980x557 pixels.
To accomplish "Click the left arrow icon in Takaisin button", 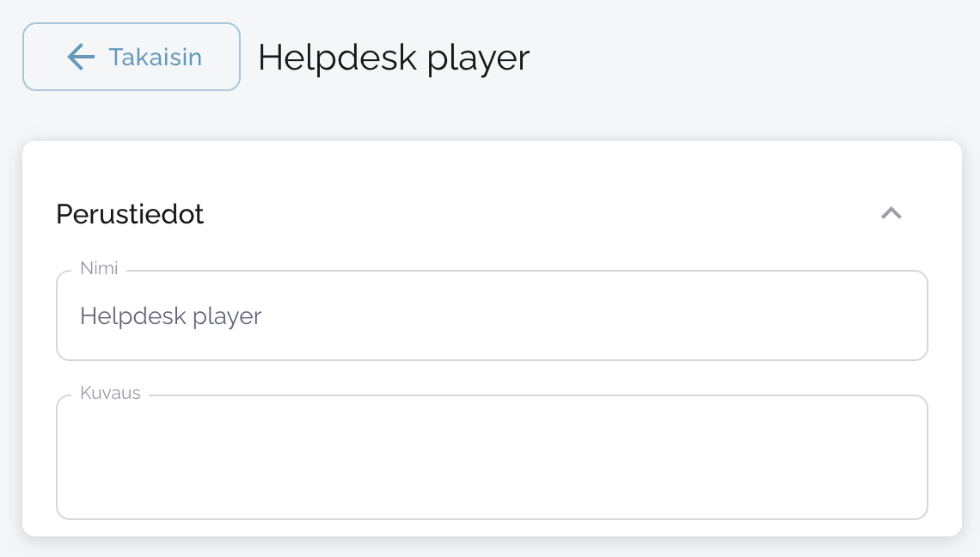I will (x=81, y=57).
